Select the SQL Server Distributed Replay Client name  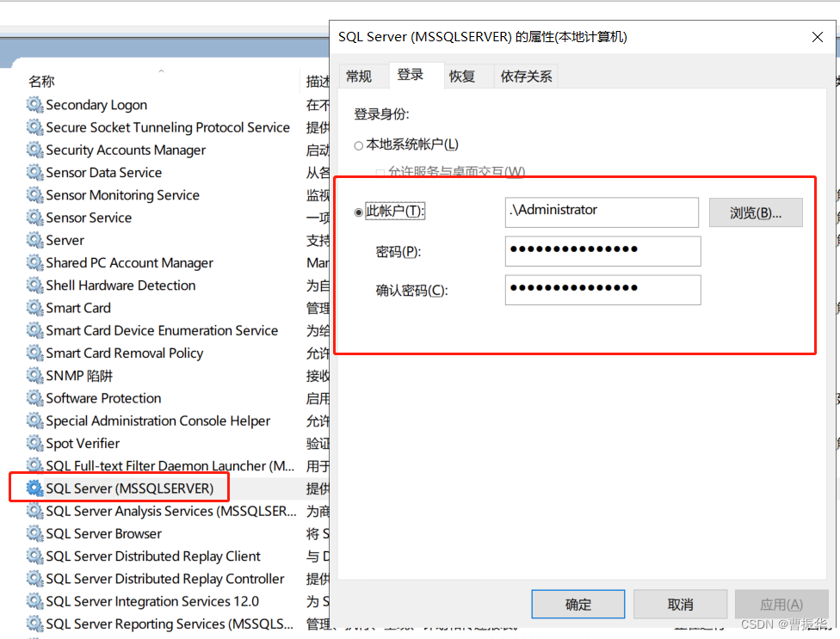[x=153, y=556]
